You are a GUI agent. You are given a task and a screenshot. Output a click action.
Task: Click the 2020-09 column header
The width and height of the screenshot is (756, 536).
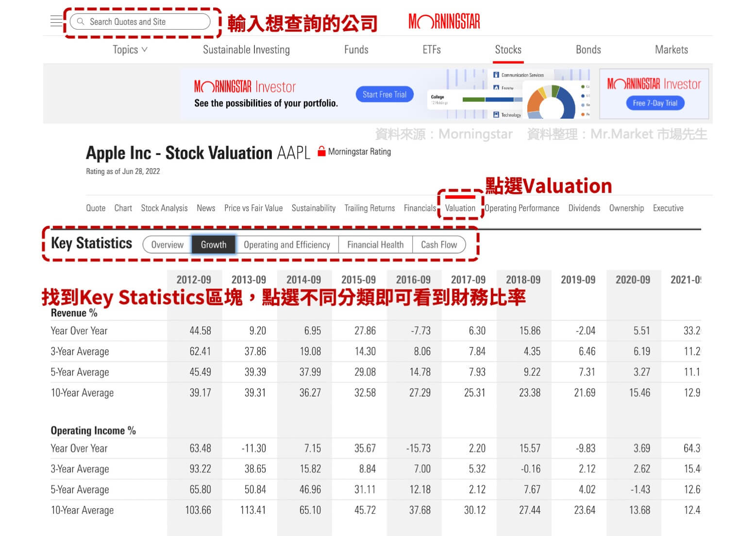[633, 279]
